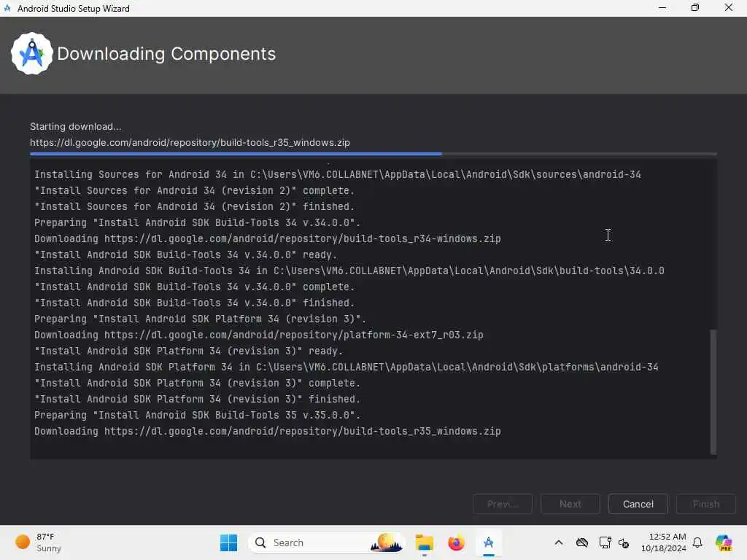Viewport: 747px width, 560px height.
Task: Open the Copilot preview icon
Action: (724, 542)
